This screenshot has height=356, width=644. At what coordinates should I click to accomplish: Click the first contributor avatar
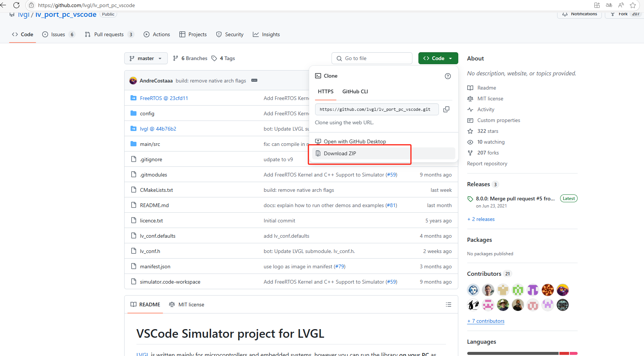pyautogui.click(x=473, y=290)
